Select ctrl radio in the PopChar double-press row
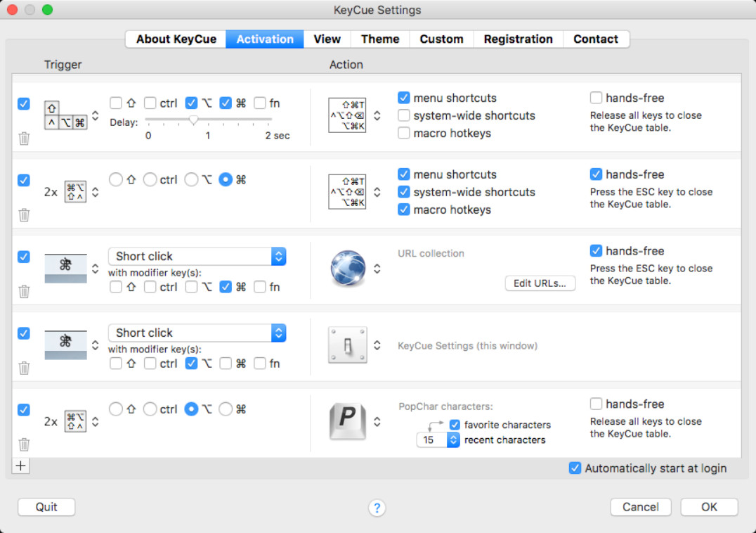The height and width of the screenshot is (533, 756). click(150, 409)
